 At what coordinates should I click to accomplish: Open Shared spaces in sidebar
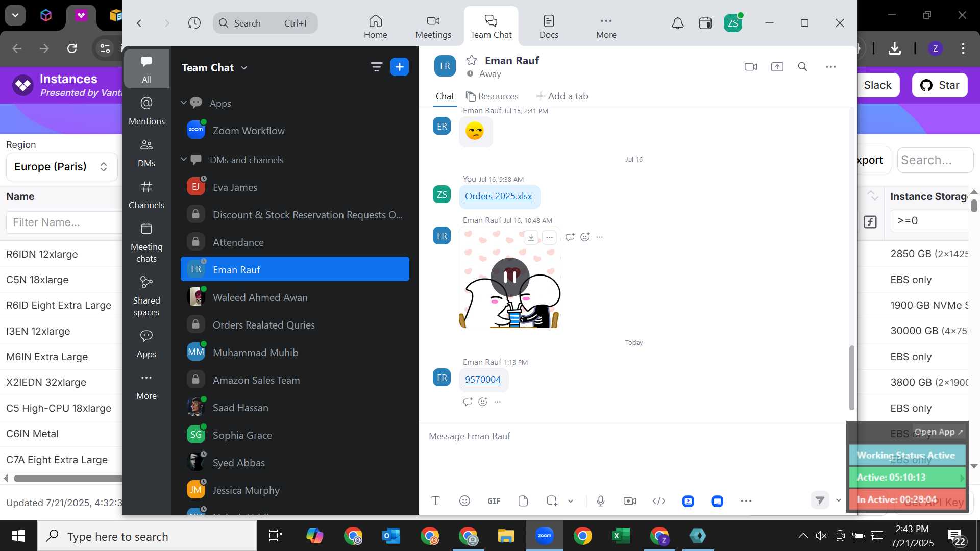click(146, 295)
